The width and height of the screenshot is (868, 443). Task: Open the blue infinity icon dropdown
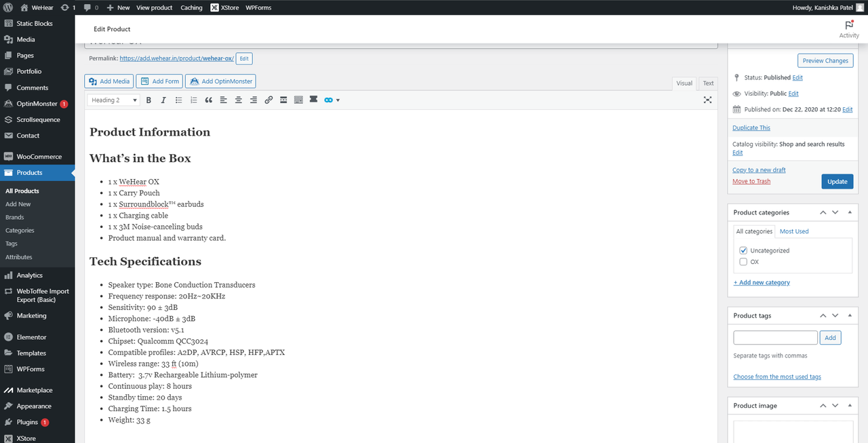pos(332,100)
